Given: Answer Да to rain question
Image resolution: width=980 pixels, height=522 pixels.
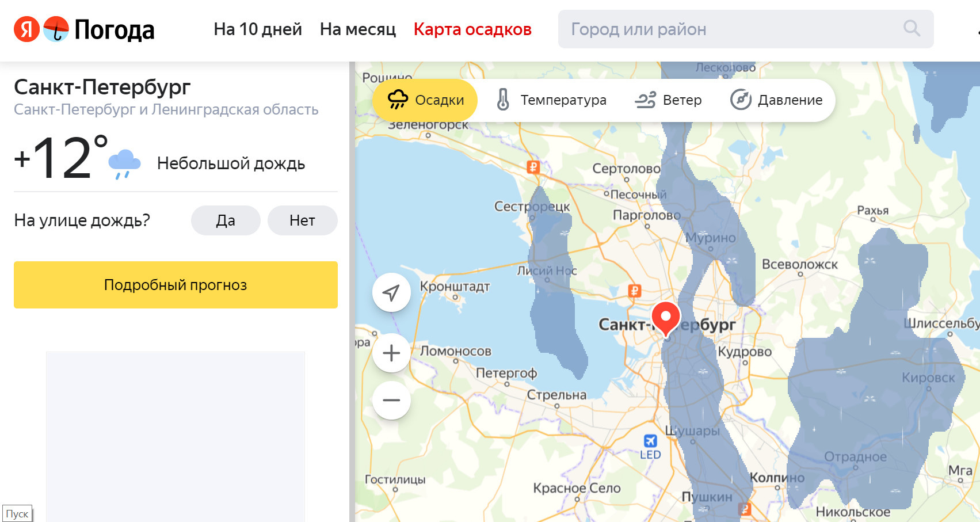Looking at the screenshot, I should coord(226,220).
